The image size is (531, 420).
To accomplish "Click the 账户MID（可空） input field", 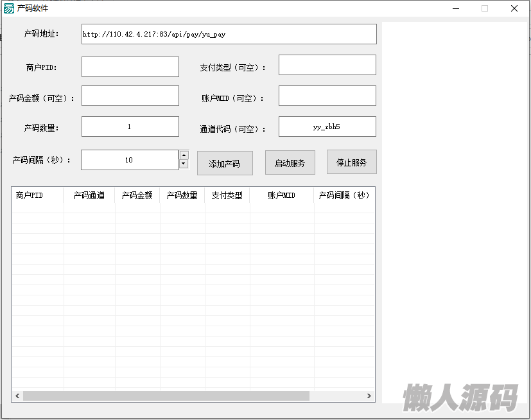I will [x=327, y=96].
